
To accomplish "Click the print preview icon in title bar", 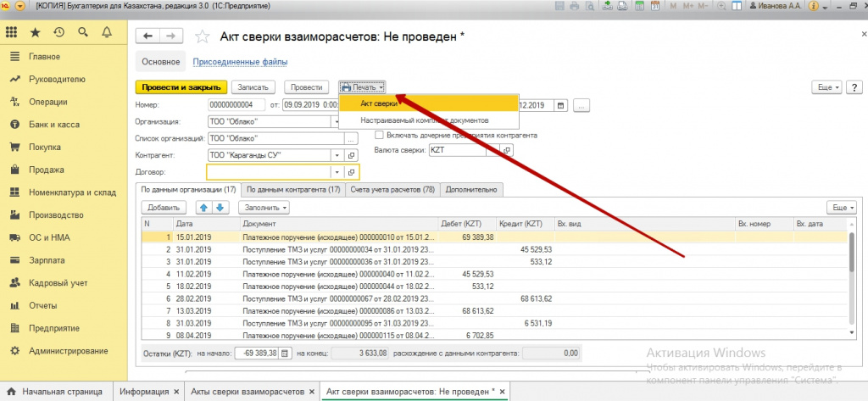I will [588, 6].
